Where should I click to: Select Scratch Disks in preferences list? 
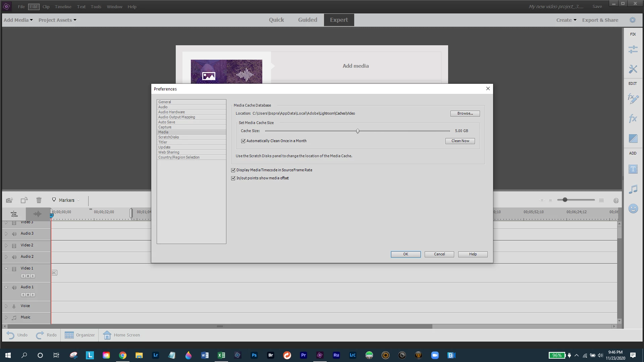pyautogui.click(x=169, y=137)
